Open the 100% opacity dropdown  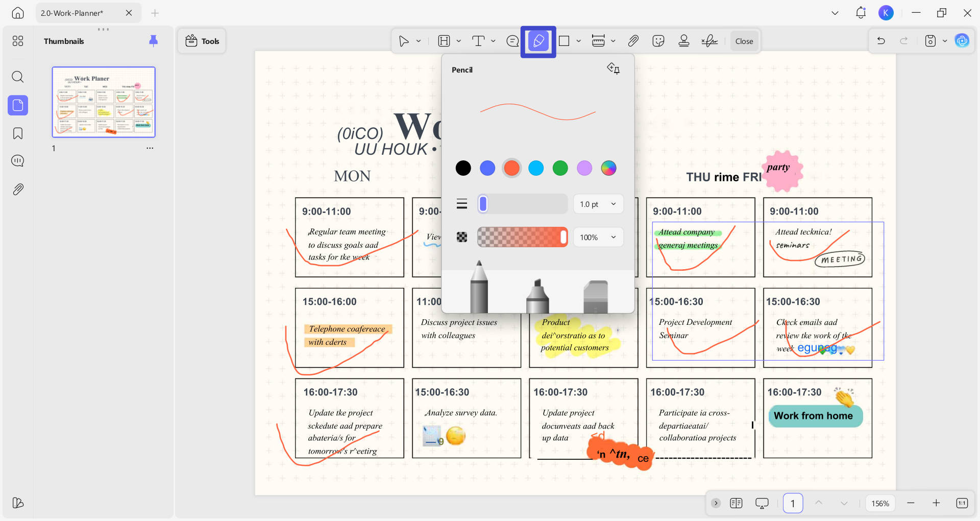[x=598, y=237]
